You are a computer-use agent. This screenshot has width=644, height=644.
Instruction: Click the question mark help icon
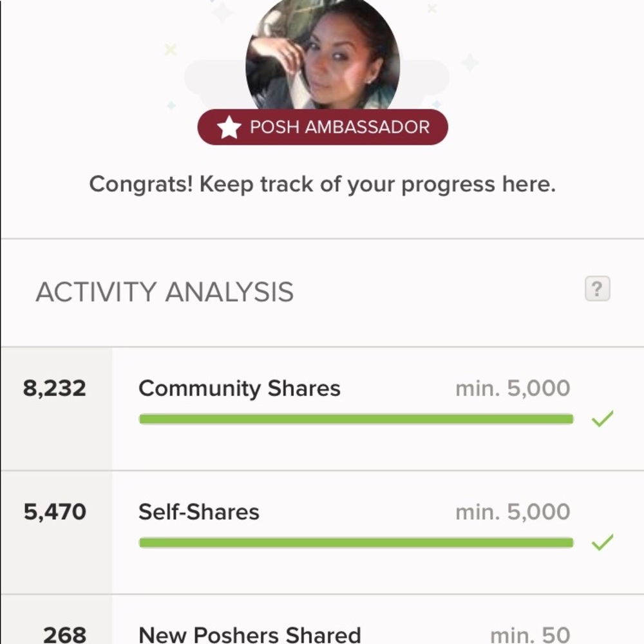coord(597,289)
